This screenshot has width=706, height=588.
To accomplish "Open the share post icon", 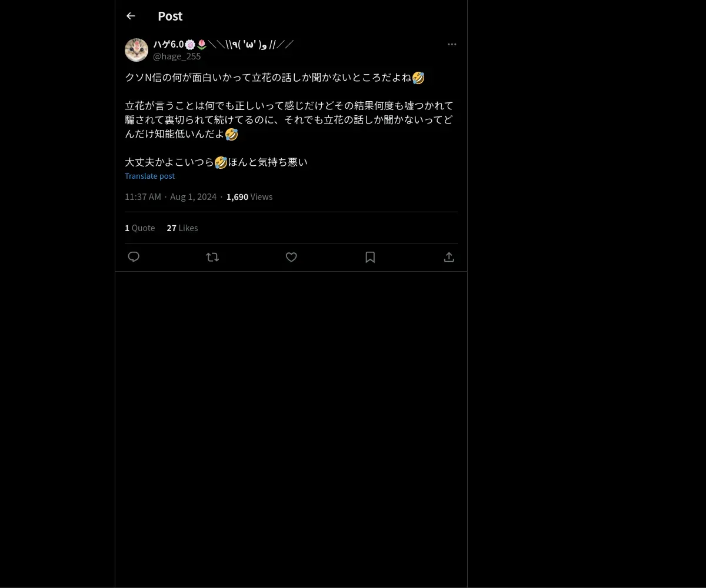I will 449,257.
